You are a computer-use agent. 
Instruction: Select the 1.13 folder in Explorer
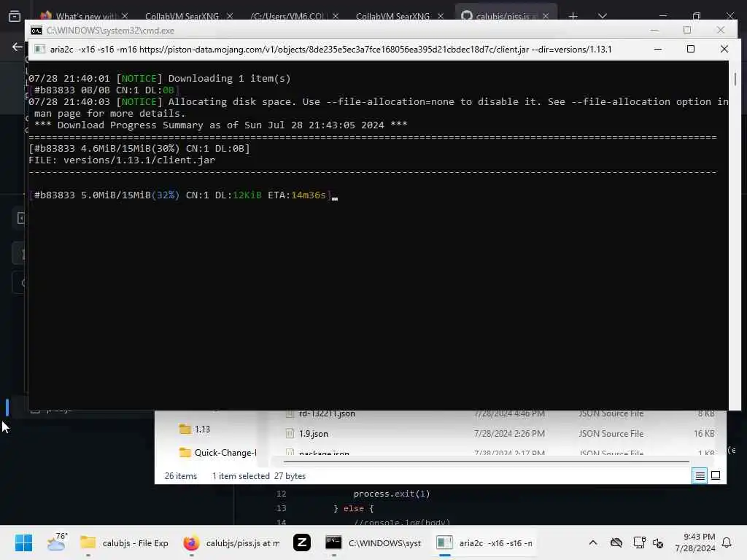click(194, 429)
